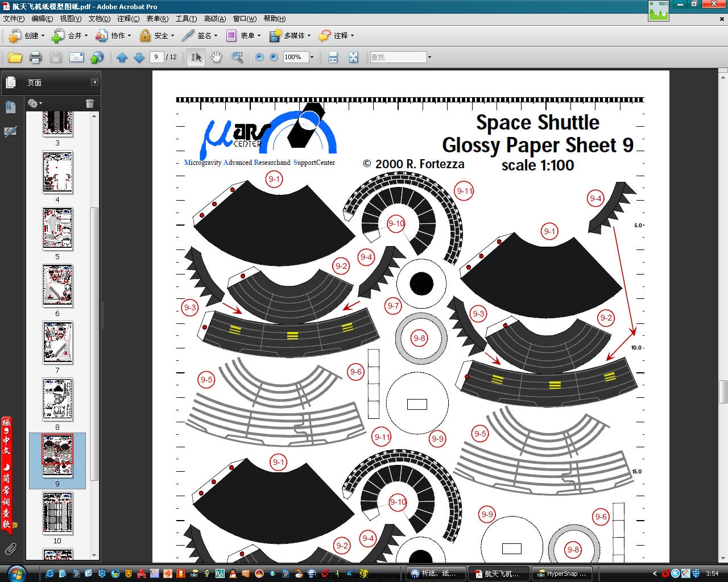Viewport: 728px width, 582px height.
Task: Click the taskbar clock showing 3:54
Action: [x=712, y=573]
